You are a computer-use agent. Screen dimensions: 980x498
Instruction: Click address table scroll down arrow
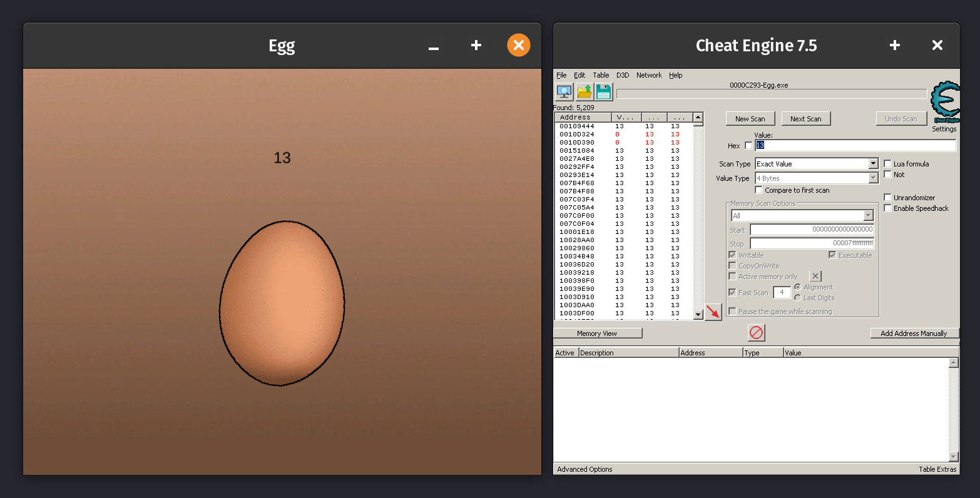(x=954, y=457)
